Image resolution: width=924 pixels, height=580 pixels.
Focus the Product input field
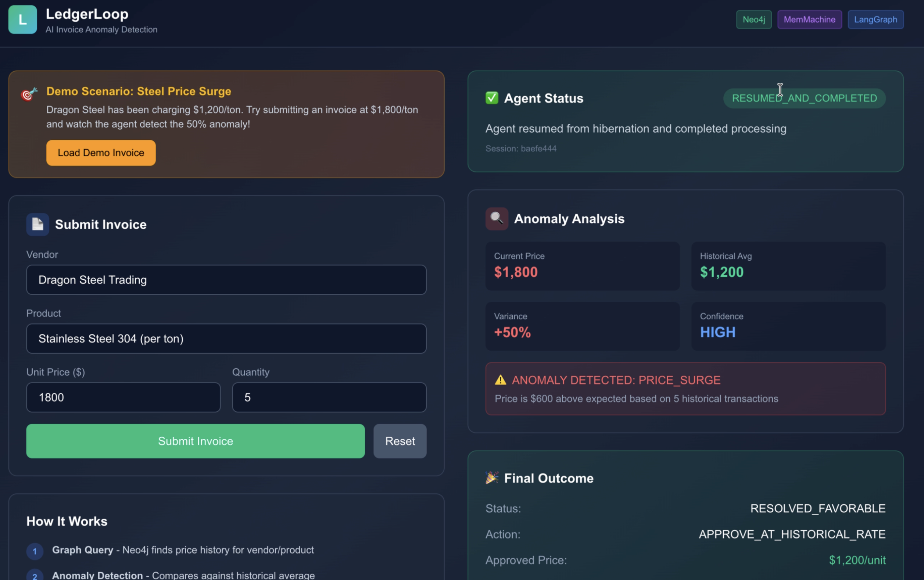coord(226,338)
